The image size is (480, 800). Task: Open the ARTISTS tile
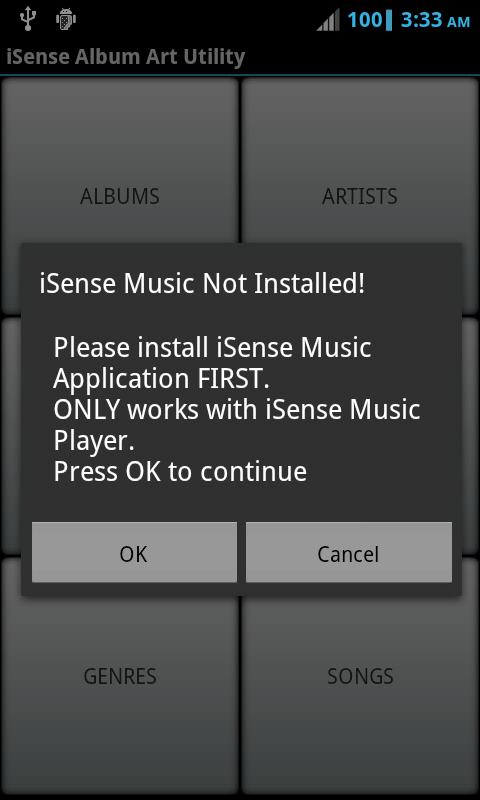(360, 196)
